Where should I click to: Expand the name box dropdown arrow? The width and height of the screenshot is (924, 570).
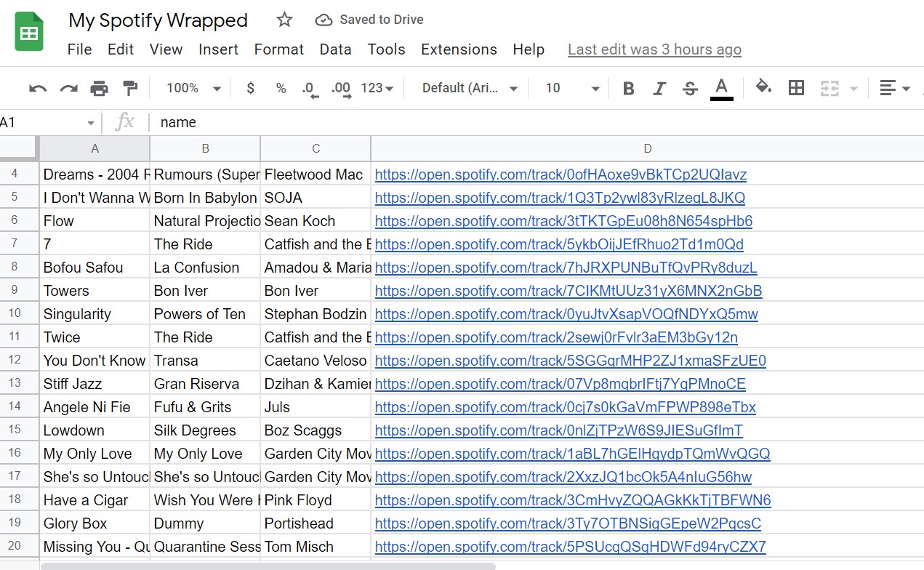(x=90, y=123)
